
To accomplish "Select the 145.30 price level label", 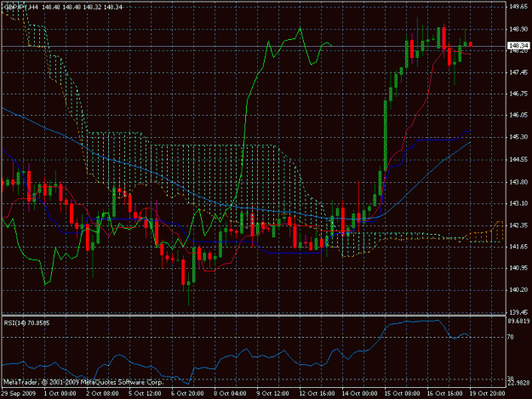I will 518,137.
